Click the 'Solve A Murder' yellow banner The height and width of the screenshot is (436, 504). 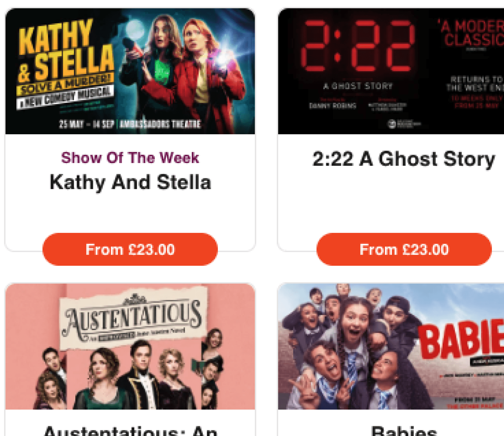[65, 85]
